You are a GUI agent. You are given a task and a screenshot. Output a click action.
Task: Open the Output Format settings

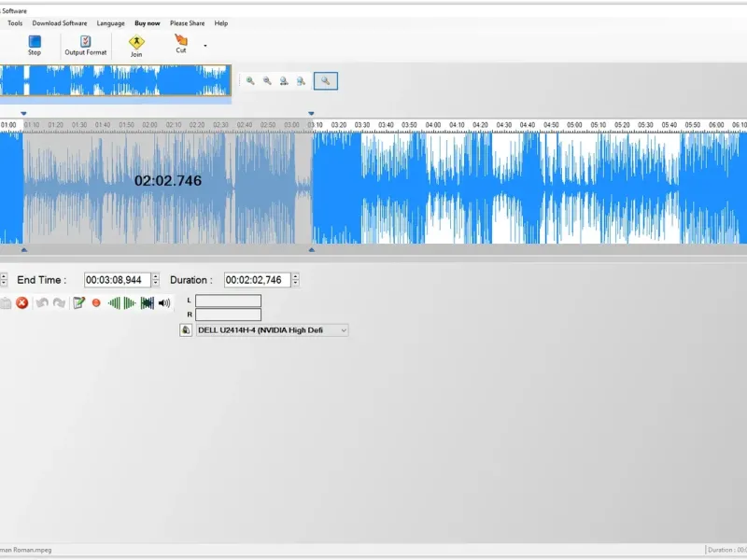pyautogui.click(x=85, y=44)
